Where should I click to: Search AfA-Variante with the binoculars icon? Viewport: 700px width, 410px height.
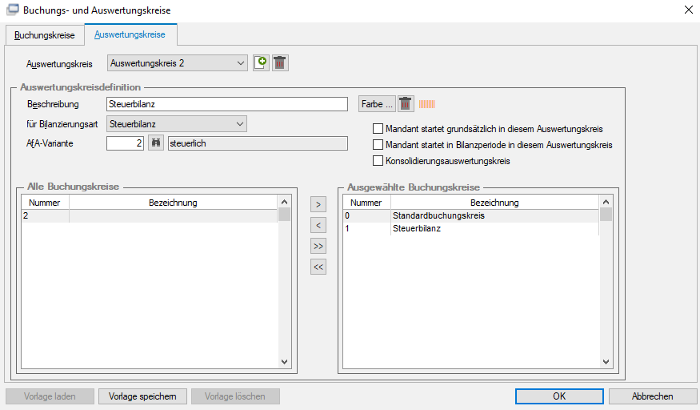(156, 143)
